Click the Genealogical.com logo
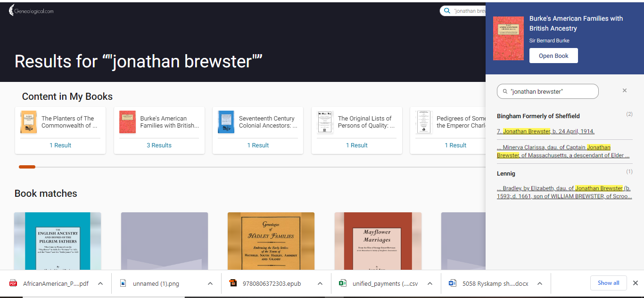This screenshot has width=644, height=298. [31, 10]
